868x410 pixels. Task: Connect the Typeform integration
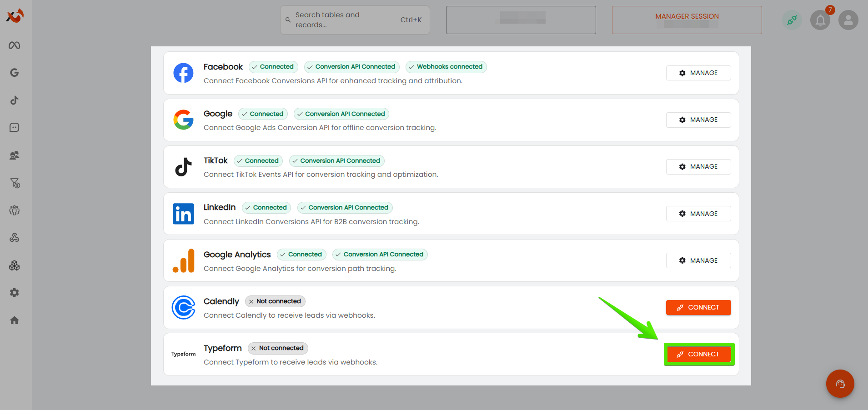(x=698, y=355)
